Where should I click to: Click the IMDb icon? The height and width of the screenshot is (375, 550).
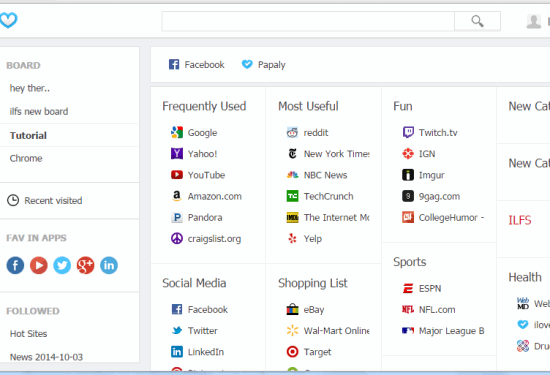click(x=292, y=217)
